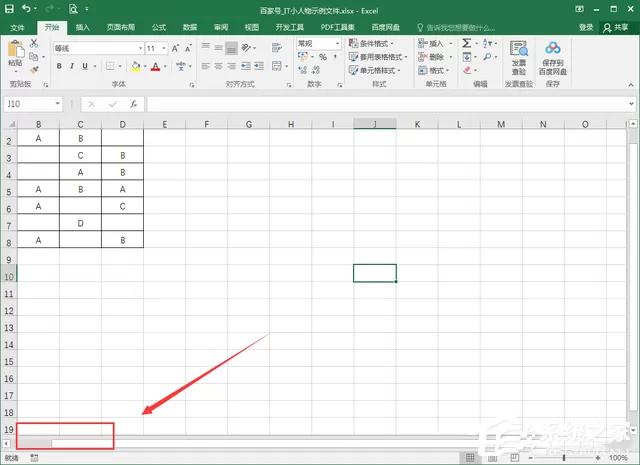Click the 共享 share button
The image size is (640, 465).
tap(616, 27)
